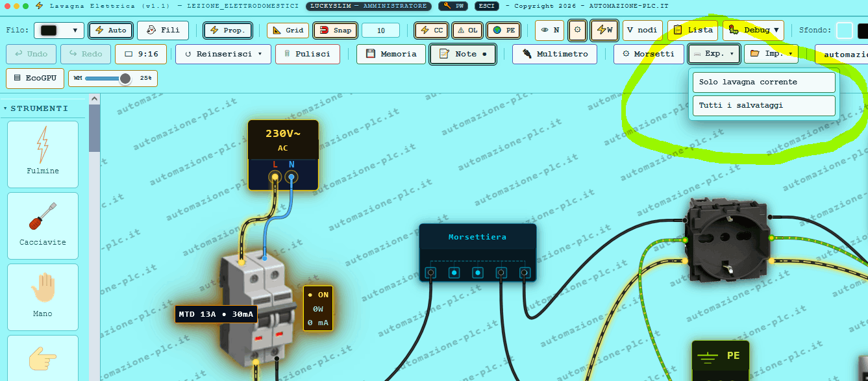Open the Fili wires panel
Viewport: 868px width, 381px height.
click(x=163, y=31)
